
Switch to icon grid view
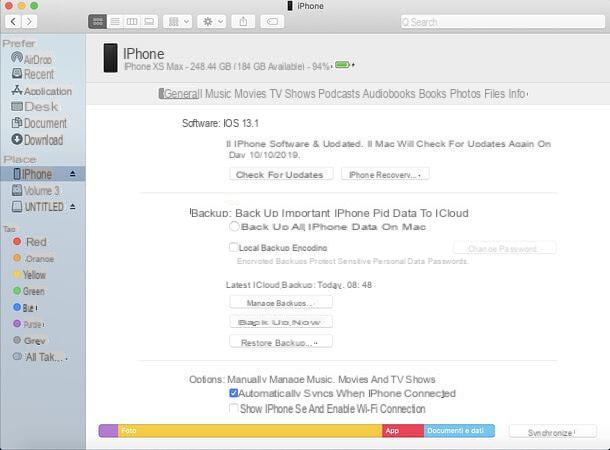coord(98,21)
